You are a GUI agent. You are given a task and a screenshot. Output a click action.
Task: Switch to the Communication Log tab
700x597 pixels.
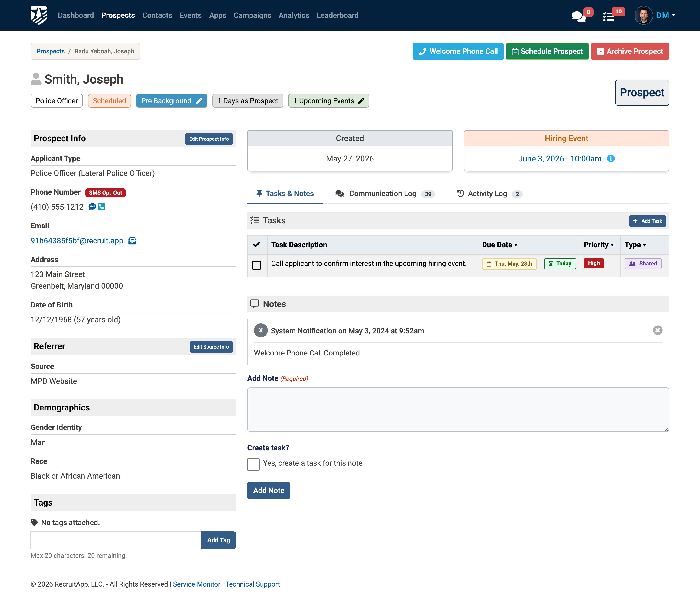coord(385,194)
